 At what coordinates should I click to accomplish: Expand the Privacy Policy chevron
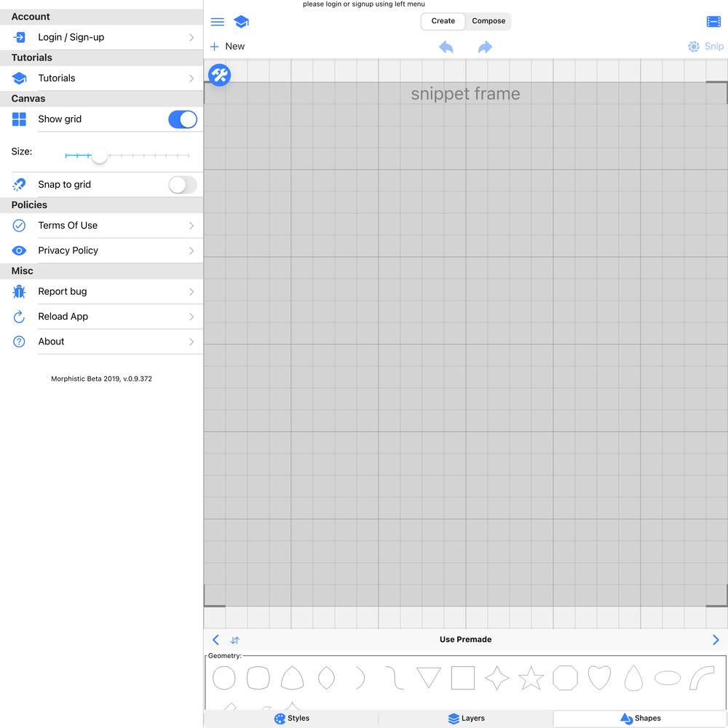(x=191, y=250)
